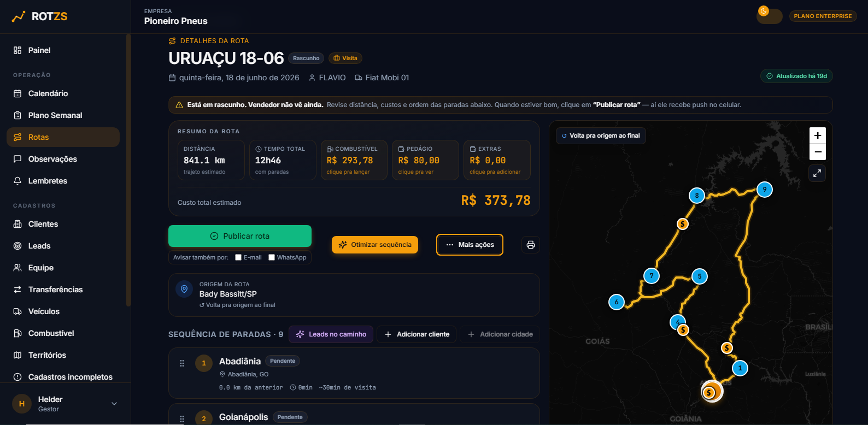This screenshot has width=868, height=425.
Task: Click the print icon button
Action: (531, 245)
